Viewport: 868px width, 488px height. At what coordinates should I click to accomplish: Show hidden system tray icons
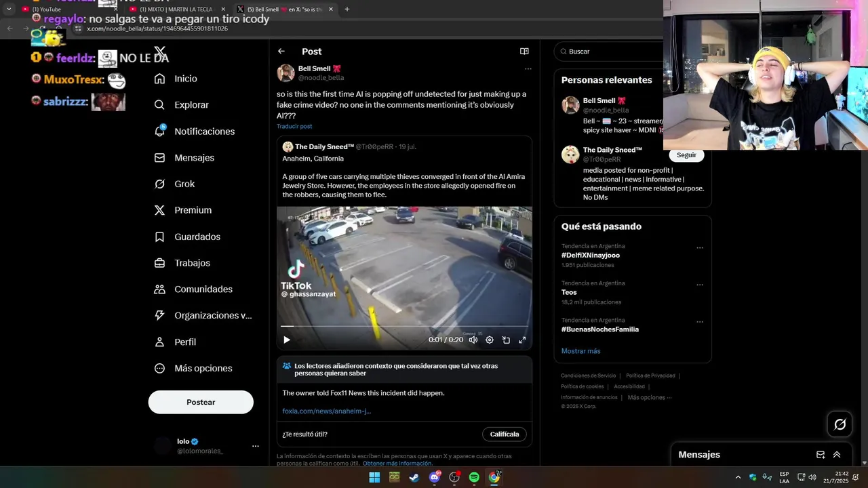[x=738, y=477]
